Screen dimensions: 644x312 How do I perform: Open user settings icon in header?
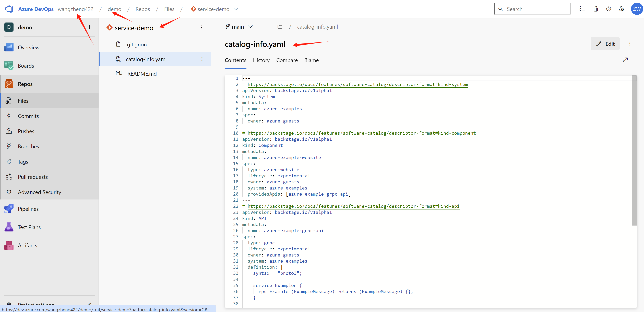622,9
